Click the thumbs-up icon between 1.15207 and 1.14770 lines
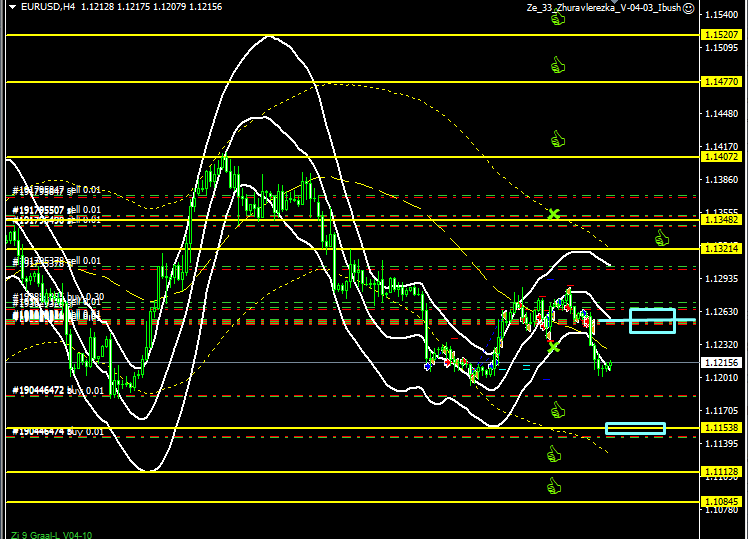 tap(558, 65)
